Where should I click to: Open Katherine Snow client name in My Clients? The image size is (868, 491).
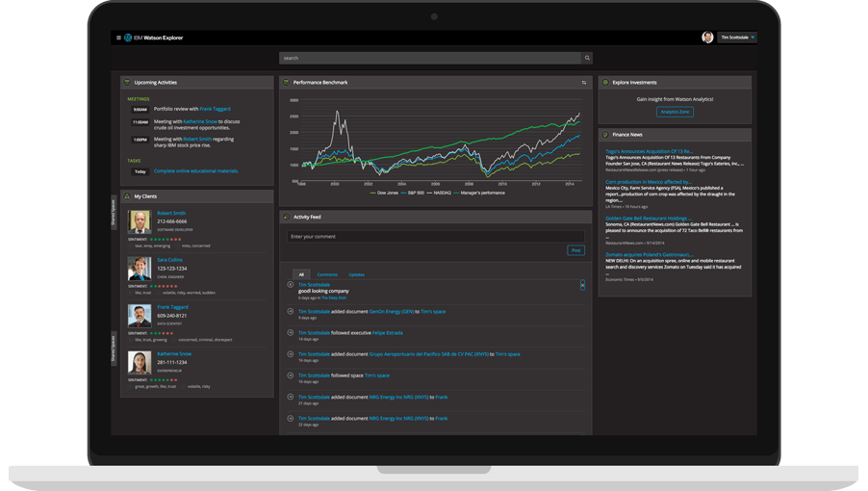point(174,353)
